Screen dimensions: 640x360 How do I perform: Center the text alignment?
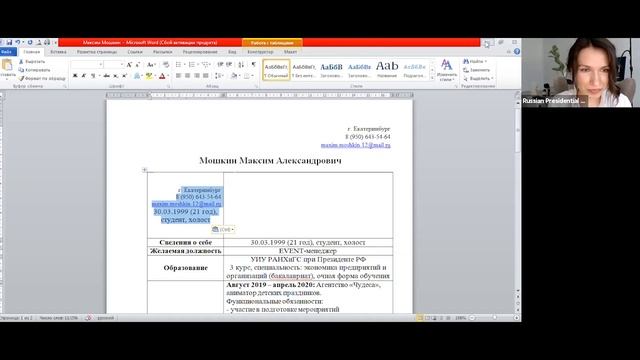(x=187, y=76)
